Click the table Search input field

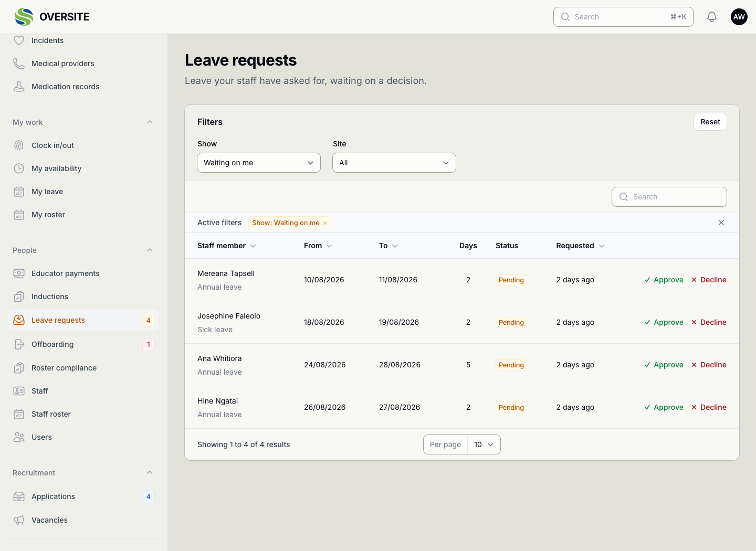(669, 197)
